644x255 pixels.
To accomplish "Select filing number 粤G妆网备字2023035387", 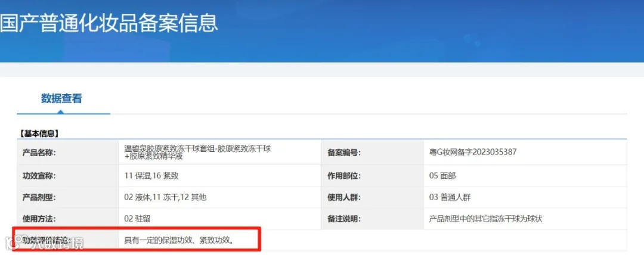I will click(472, 153).
